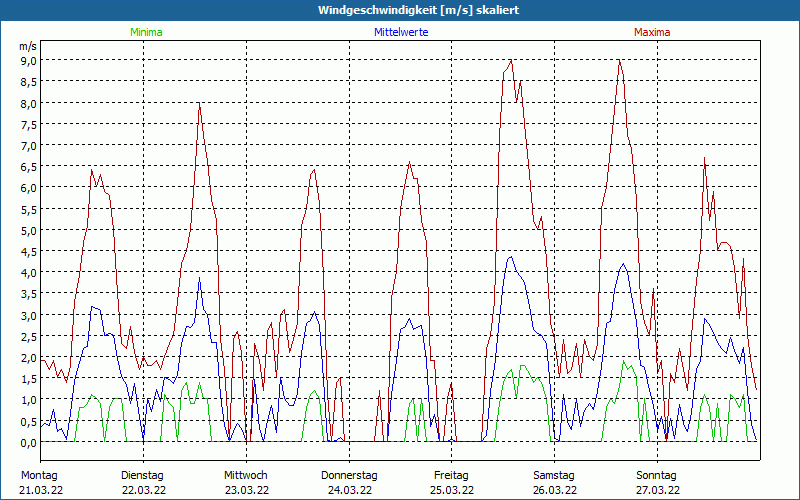The width and height of the screenshot is (800, 500).
Task: Click the 1,5 y-axis value
Action: click(28, 379)
